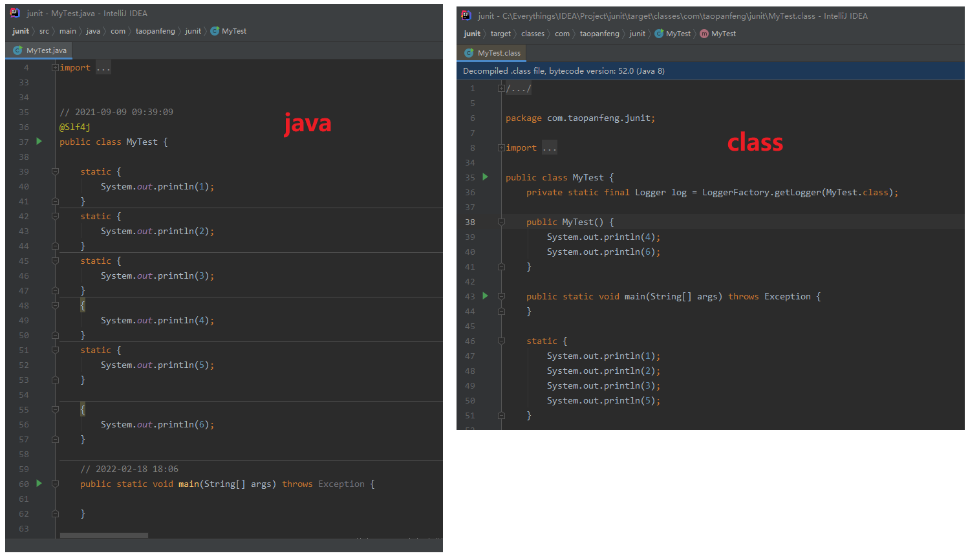Open junit package breadcrumb in class window

pos(637,34)
